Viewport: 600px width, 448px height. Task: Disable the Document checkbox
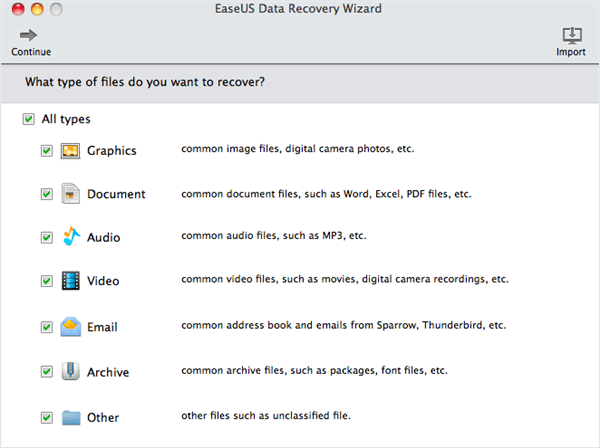click(47, 195)
